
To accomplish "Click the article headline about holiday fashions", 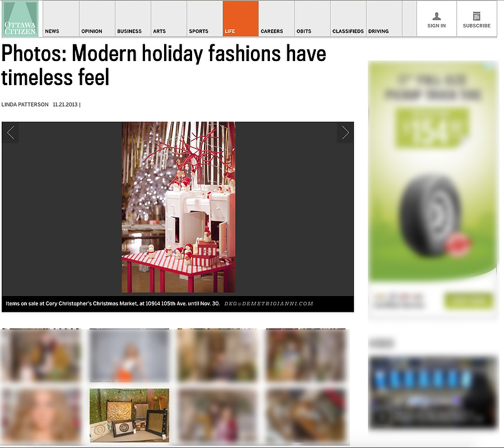I will coord(164,66).
